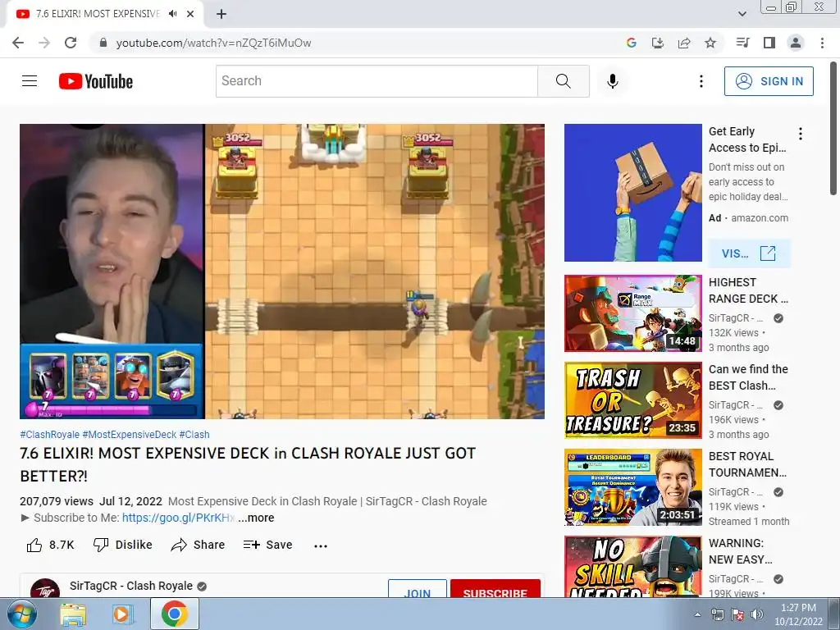Toggle Chrome side panel

pyautogui.click(x=769, y=43)
